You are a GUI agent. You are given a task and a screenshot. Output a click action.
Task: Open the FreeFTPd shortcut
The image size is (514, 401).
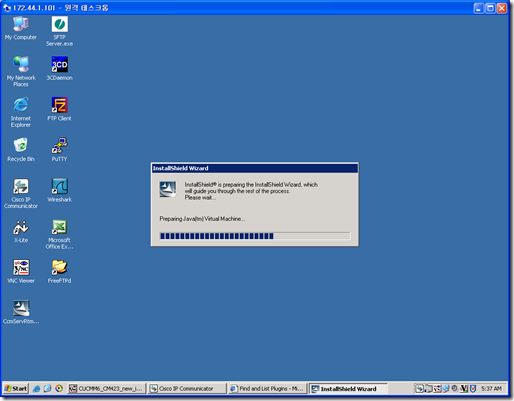click(60, 272)
